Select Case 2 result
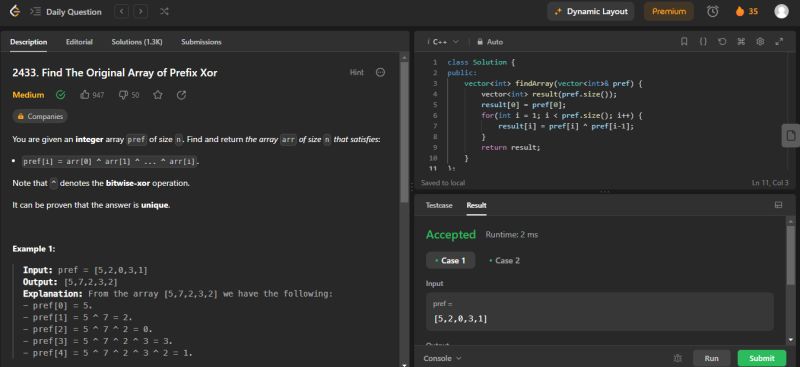Image resolution: width=800 pixels, height=367 pixels. pos(504,260)
